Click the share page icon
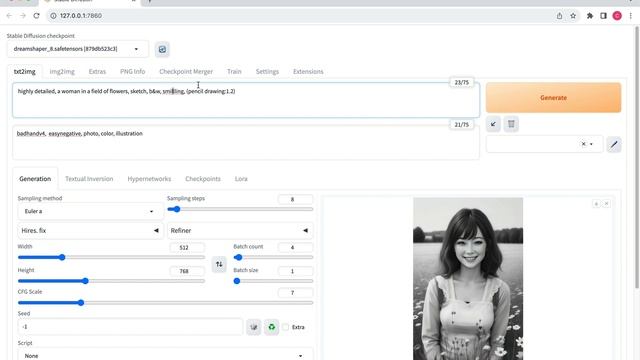 (x=559, y=16)
